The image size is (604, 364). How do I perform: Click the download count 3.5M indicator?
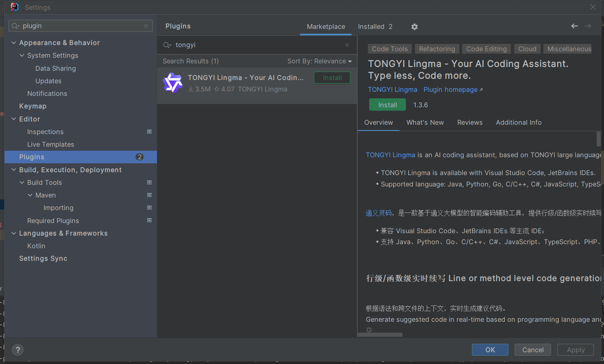click(x=199, y=89)
